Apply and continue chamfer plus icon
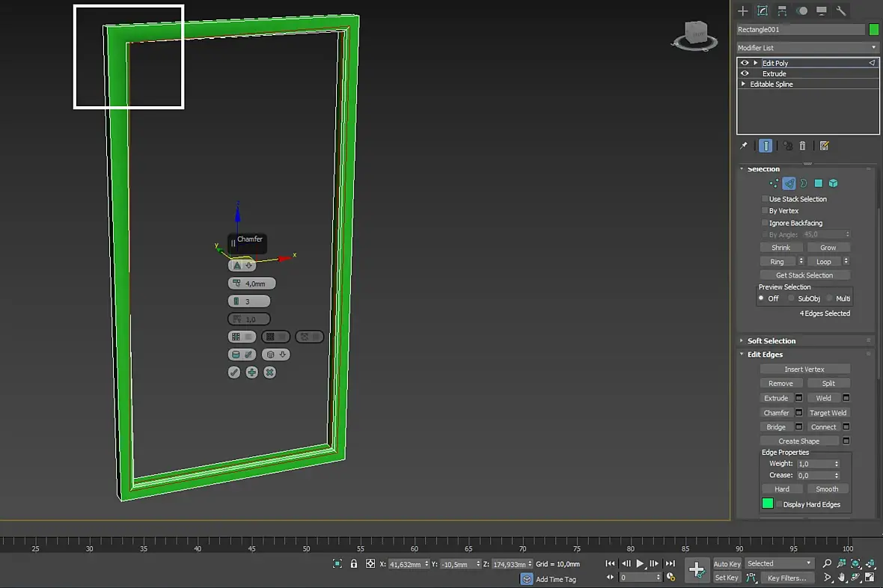The width and height of the screenshot is (883, 588). pos(251,373)
